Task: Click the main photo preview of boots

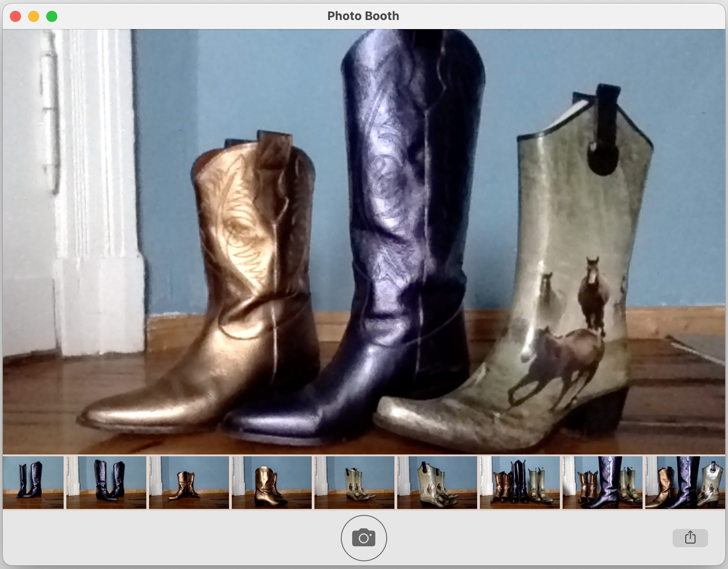Action: tap(364, 242)
